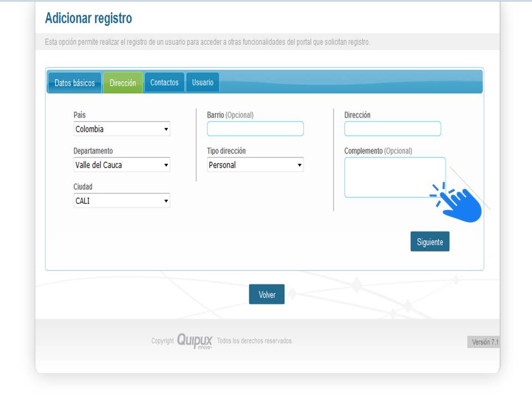This screenshot has height=399, width=532.
Task: Focus the Dirección text field
Action: [392, 129]
